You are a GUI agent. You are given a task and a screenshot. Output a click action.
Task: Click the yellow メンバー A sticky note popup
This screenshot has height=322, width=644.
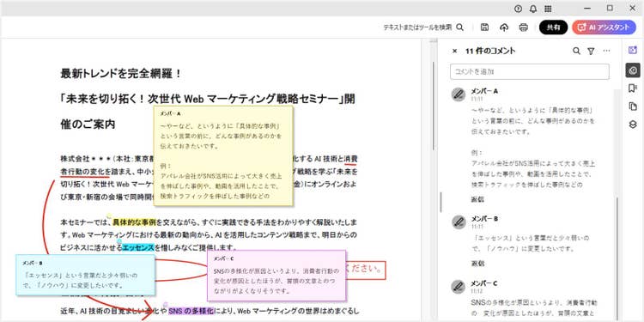point(223,155)
